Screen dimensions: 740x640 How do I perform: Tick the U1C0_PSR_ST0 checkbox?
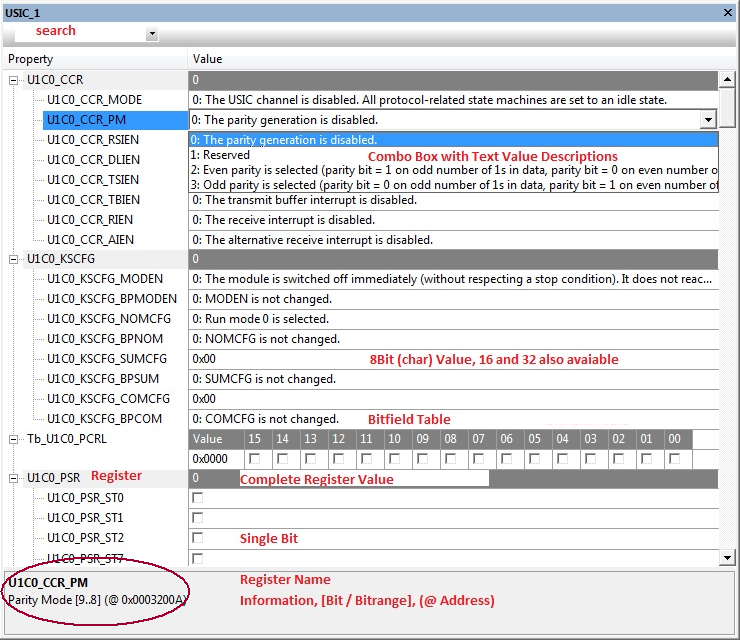[x=198, y=498]
